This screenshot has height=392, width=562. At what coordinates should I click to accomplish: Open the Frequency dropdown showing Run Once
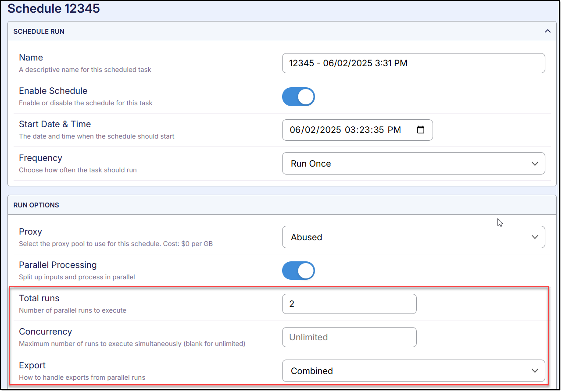(413, 164)
